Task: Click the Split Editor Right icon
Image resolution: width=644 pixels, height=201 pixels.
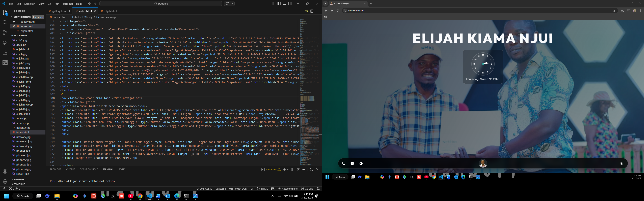Action: (x=311, y=11)
